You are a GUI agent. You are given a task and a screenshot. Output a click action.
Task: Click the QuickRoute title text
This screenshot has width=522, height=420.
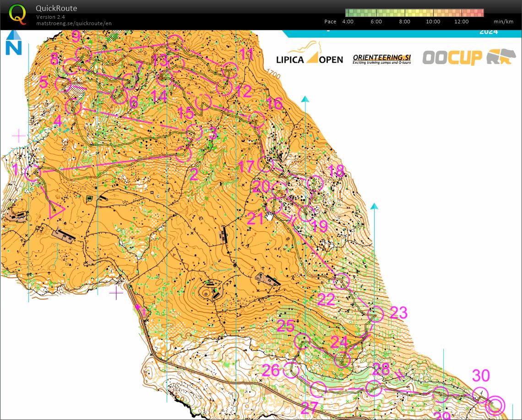point(56,8)
